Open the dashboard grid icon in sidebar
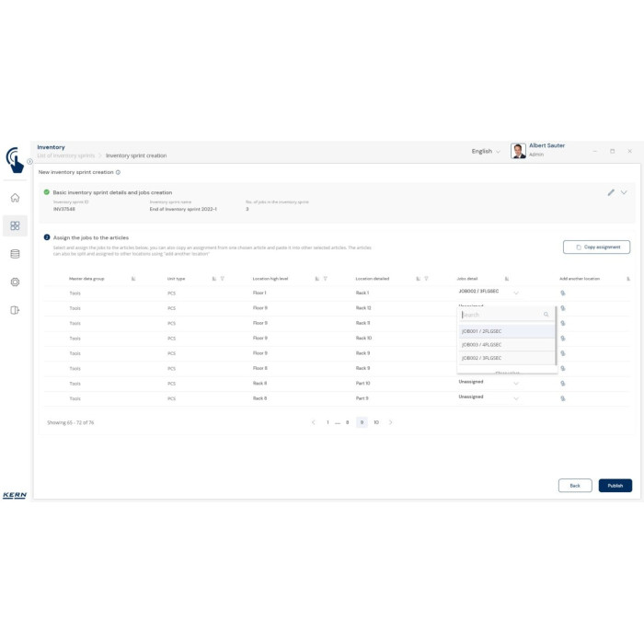Viewport: 644px width, 644px height. (x=15, y=226)
